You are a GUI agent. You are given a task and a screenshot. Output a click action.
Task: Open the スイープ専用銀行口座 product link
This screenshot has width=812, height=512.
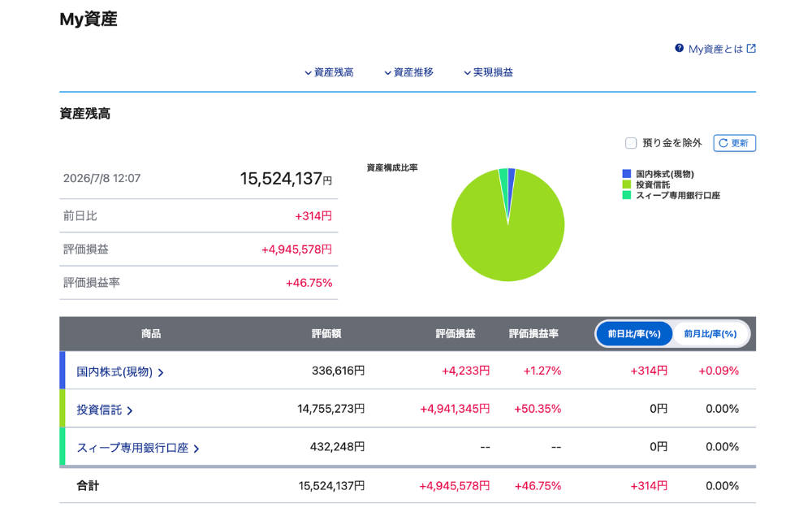point(132,448)
